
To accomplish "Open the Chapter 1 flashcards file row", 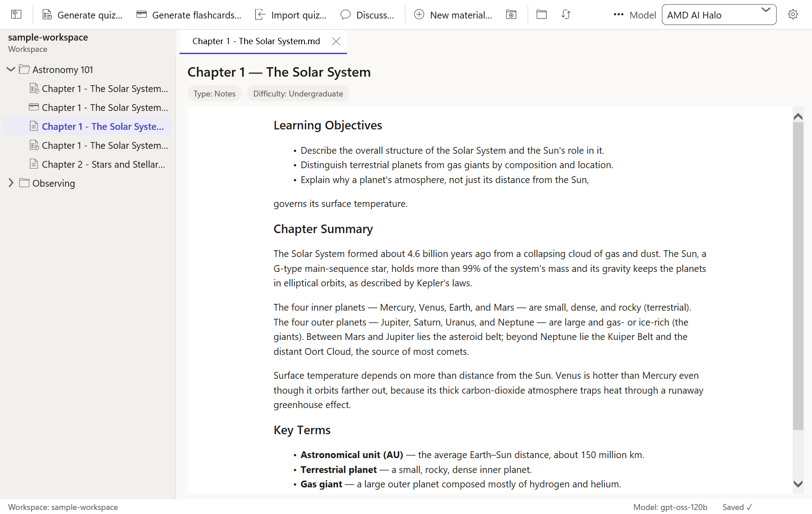I will [88, 108].
